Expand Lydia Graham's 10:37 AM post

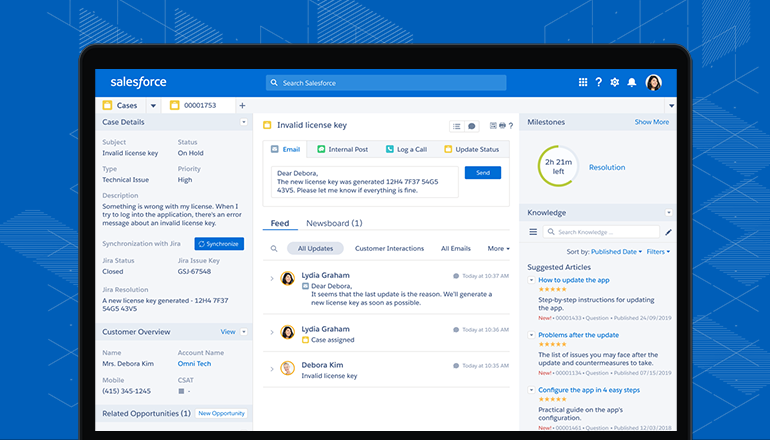[x=272, y=278]
